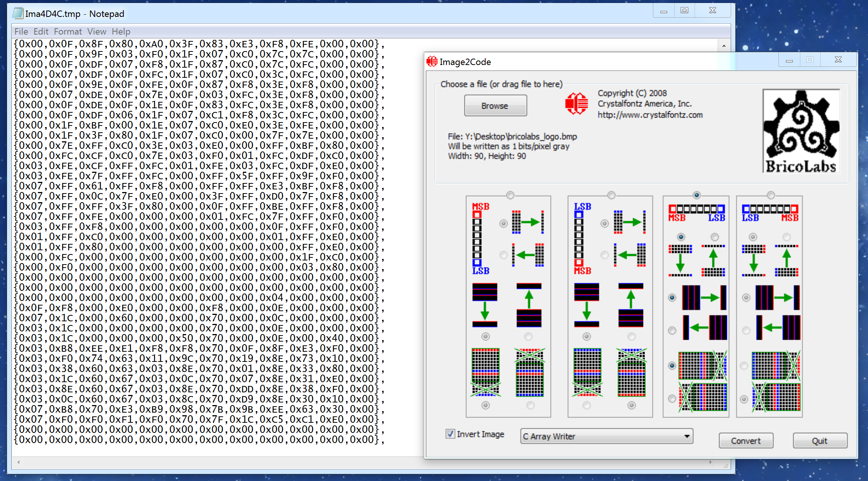Toggle the Invert Image checkbox
The image size is (868, 481).
point(450,434)
